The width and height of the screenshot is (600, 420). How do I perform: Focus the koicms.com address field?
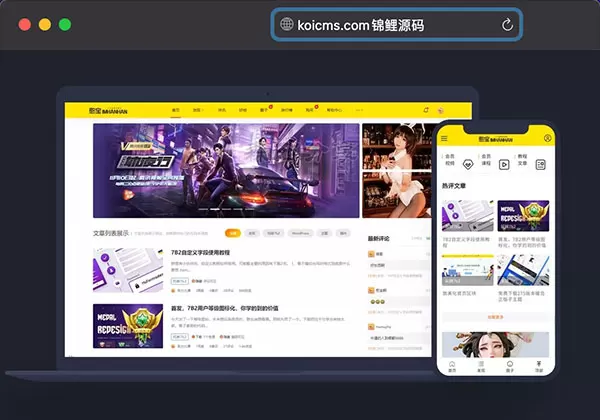(397, 25)
